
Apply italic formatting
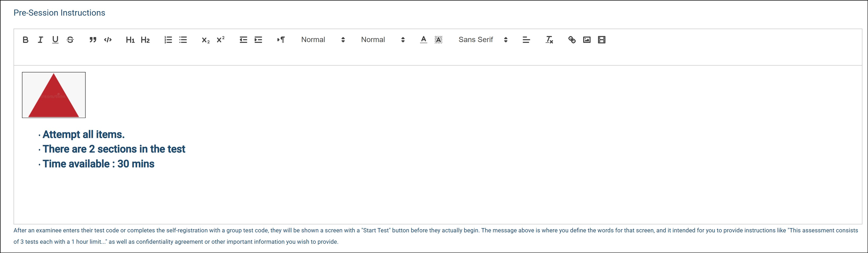tap(41, 40)
